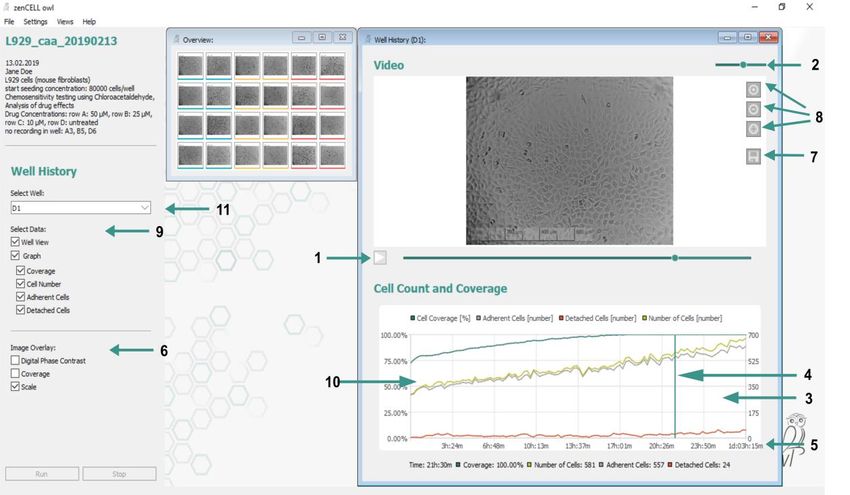
Task: Select third thumbnail in Overview second row
Action: pos(247,96)
